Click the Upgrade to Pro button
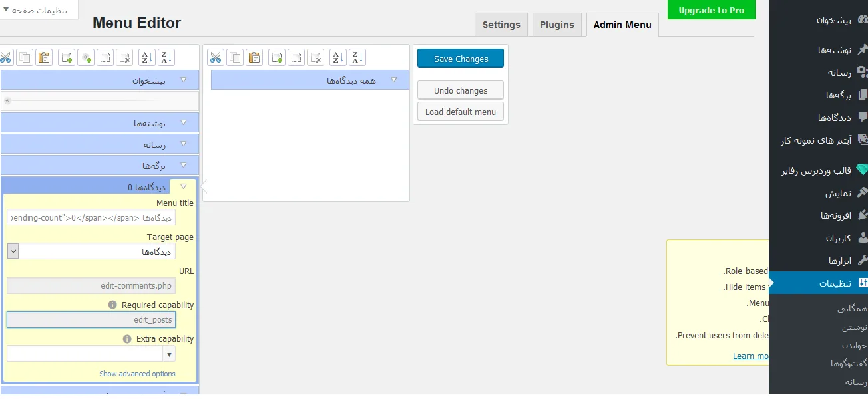Viewport: 868px width, 399px height. 712,10
